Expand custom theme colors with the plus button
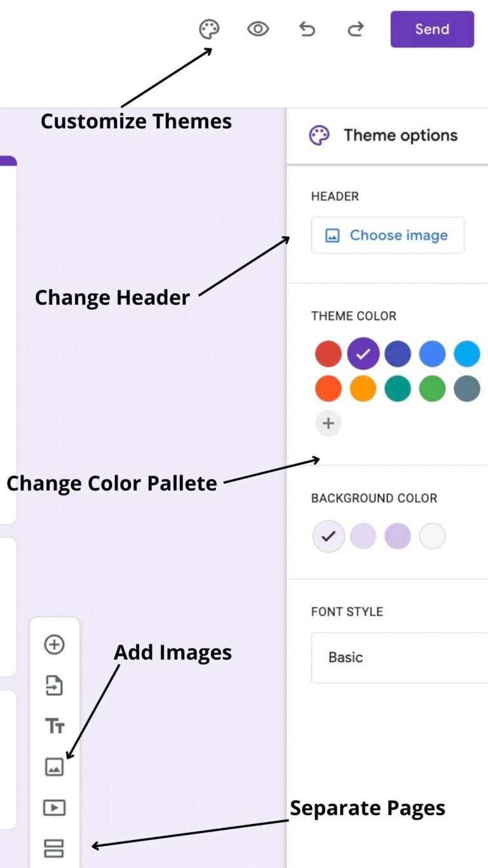The width and height of the screenshot is (488, 868). pos(328,423)
